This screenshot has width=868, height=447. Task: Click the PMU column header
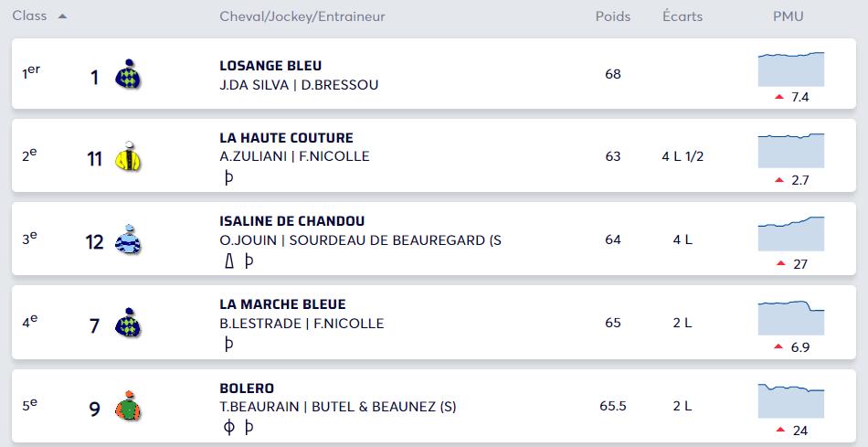[788, 16]
